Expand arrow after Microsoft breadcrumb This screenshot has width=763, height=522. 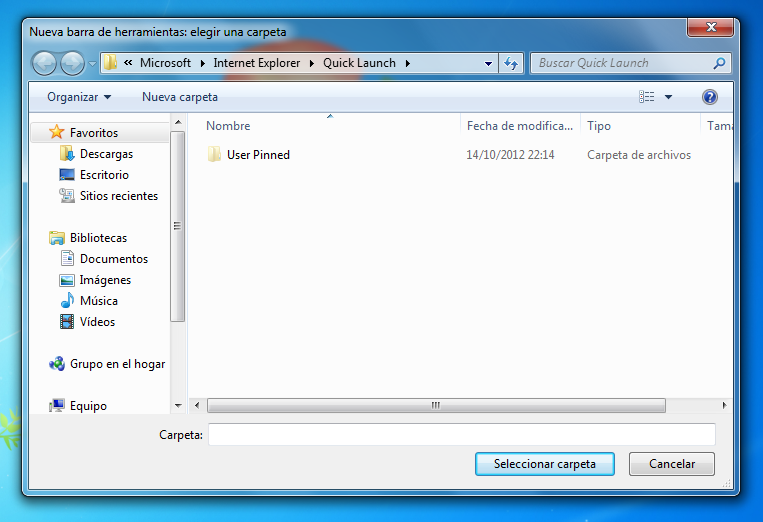[202, 63]
